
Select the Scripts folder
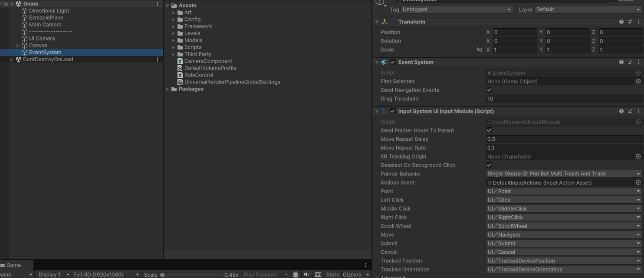[x=193, y=47]
